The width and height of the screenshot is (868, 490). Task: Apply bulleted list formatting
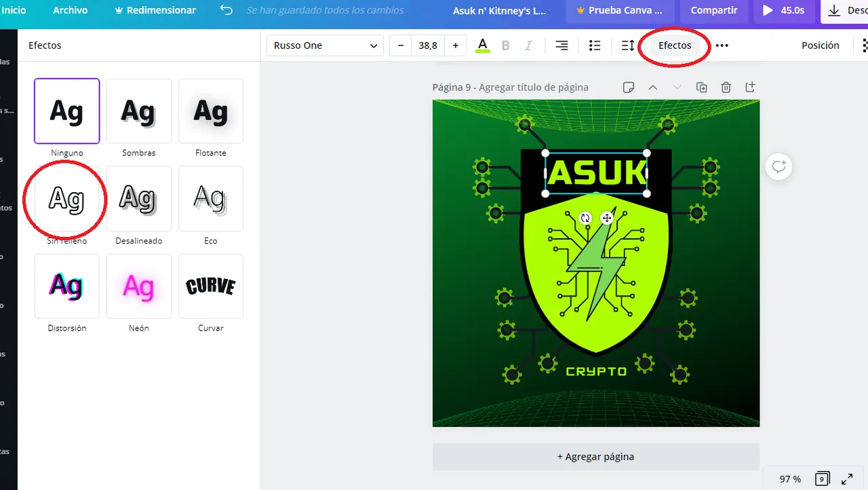click(595, 45)
